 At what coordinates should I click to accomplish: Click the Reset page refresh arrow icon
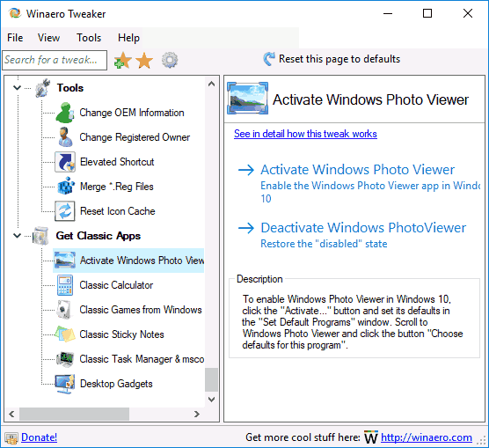pos(269,59)
